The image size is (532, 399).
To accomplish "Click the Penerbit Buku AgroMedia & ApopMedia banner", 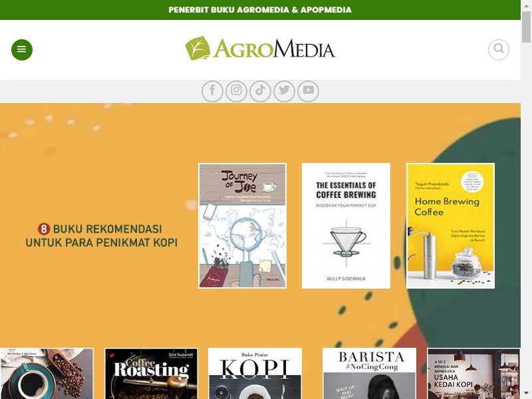I will 260,10.
